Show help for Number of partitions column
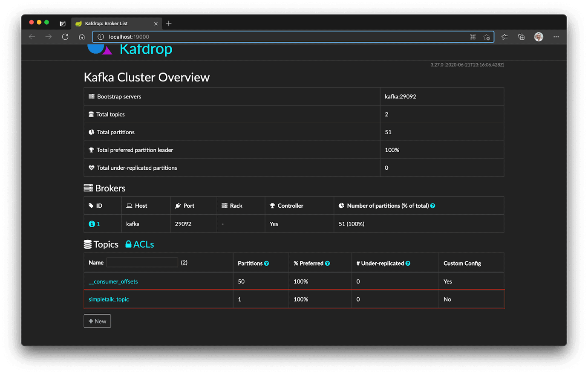 (x=432, y=206)
